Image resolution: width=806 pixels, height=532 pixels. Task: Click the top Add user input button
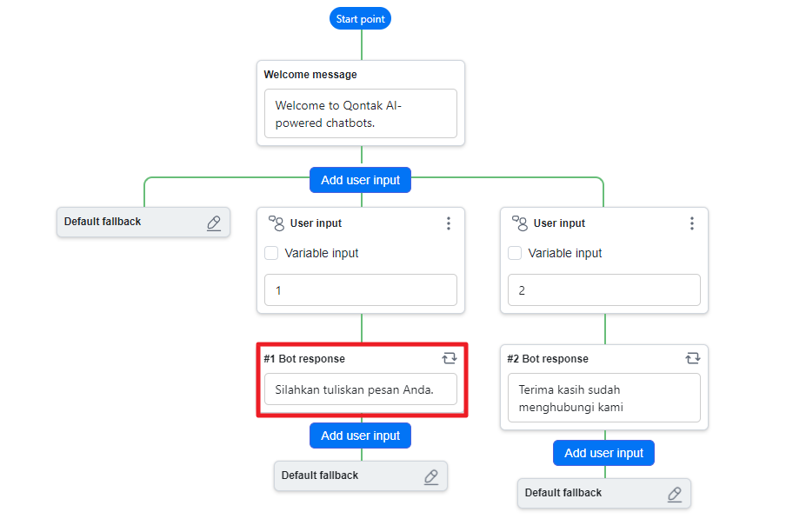point(360,180)
